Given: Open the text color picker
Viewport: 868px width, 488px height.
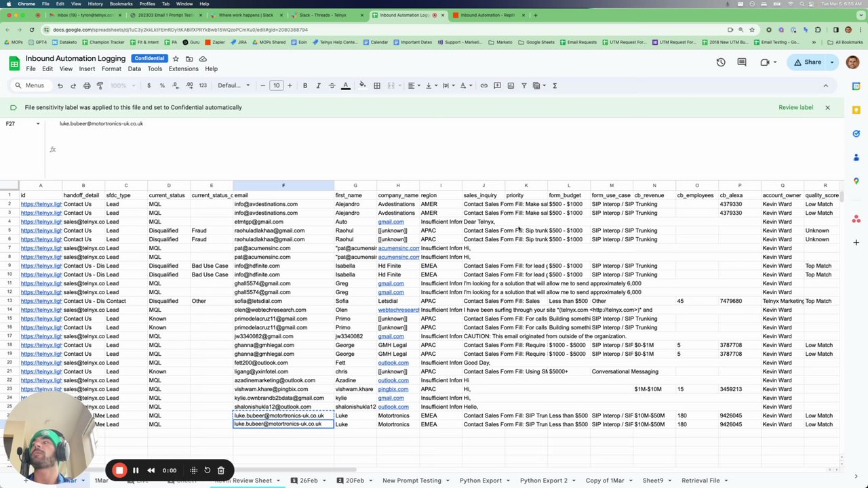Looking at the screenshot, I should click(345, 85).
